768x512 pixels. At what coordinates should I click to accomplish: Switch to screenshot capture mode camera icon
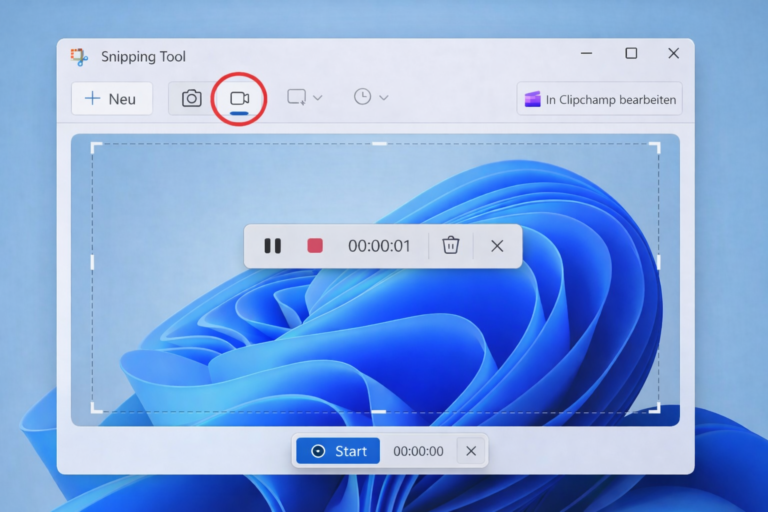[x=191, y=98]
